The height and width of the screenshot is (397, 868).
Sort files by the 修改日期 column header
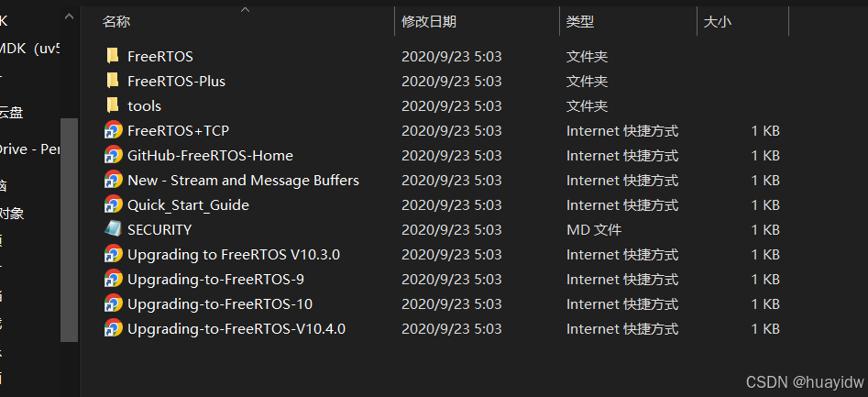[x=429, y=22]
